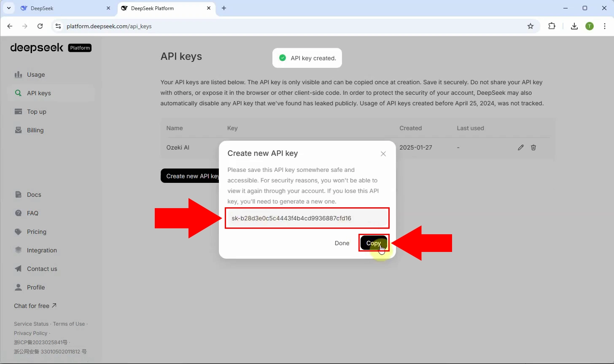Reload the current page
Image resolution: width=614 pixels, height=364 pixels.
(40, 26)
